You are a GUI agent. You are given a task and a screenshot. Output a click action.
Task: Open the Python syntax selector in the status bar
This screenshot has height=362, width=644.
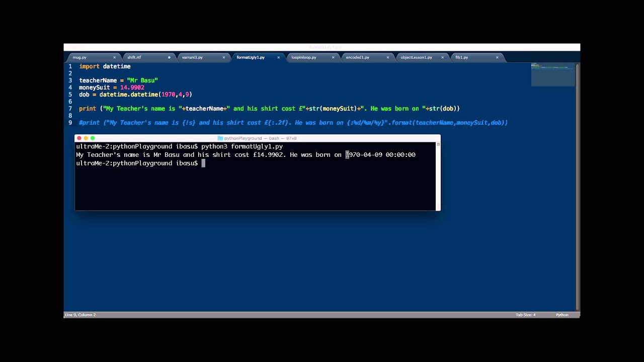click(x=562, y=315)
